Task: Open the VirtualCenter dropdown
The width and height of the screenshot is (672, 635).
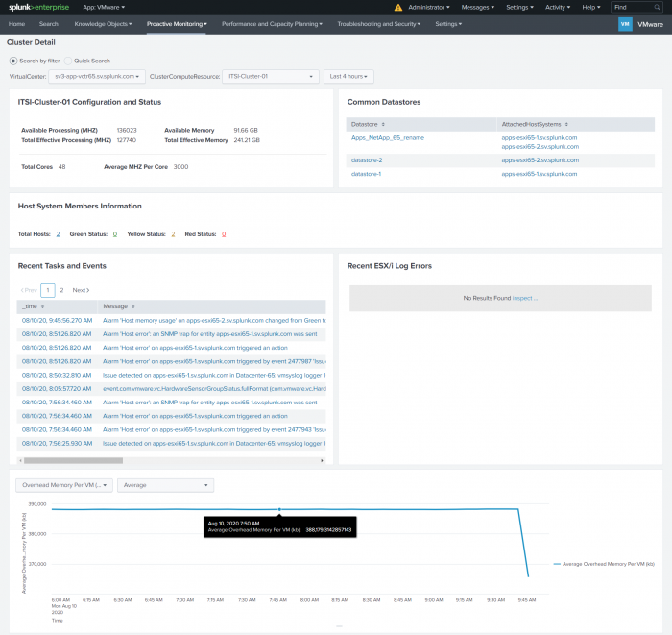Action: pyautogui.click(x=97, y=76)
